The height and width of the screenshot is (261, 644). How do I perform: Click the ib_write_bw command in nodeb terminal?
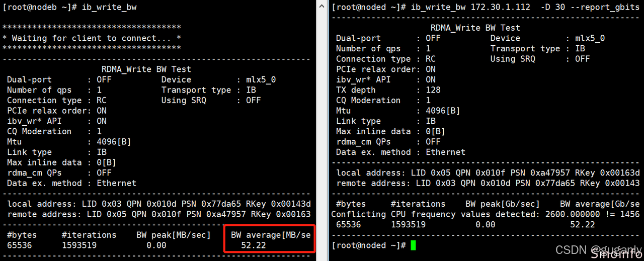point(109,8)
